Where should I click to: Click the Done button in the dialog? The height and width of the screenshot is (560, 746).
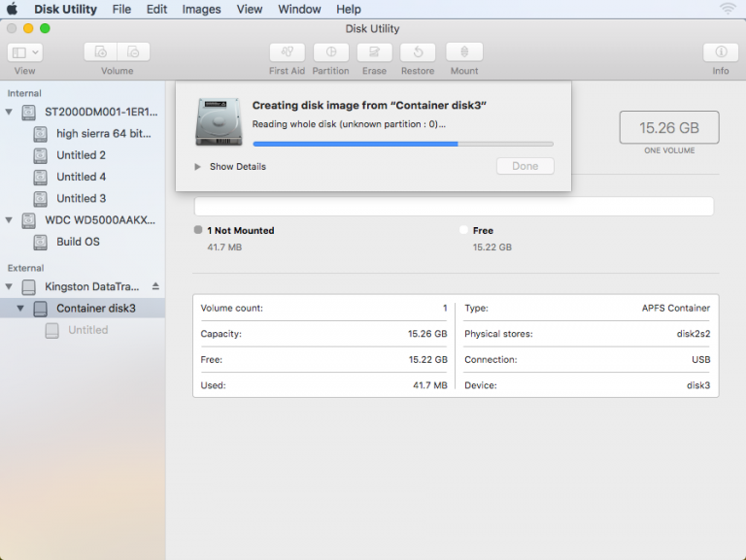click(526, 166)
